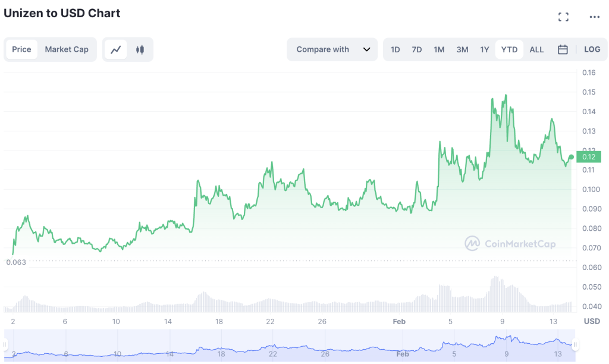Click current price dot on chart
The width and height of the screenshot is (609, 364).
(x=571, y=157)
